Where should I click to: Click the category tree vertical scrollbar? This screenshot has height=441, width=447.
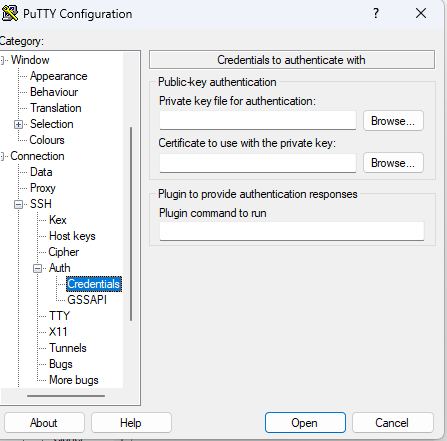tap(131, 224)
